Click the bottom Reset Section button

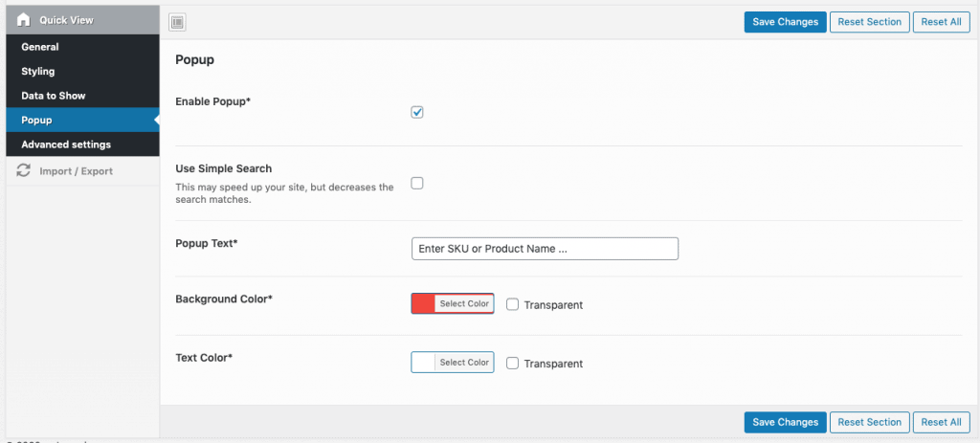[869, 422]
